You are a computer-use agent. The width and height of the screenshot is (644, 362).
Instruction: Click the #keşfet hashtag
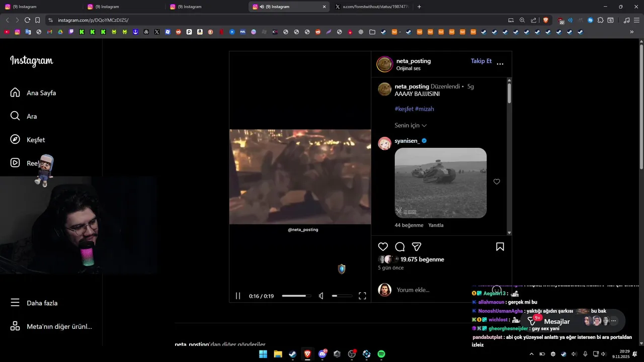[404, 109]
